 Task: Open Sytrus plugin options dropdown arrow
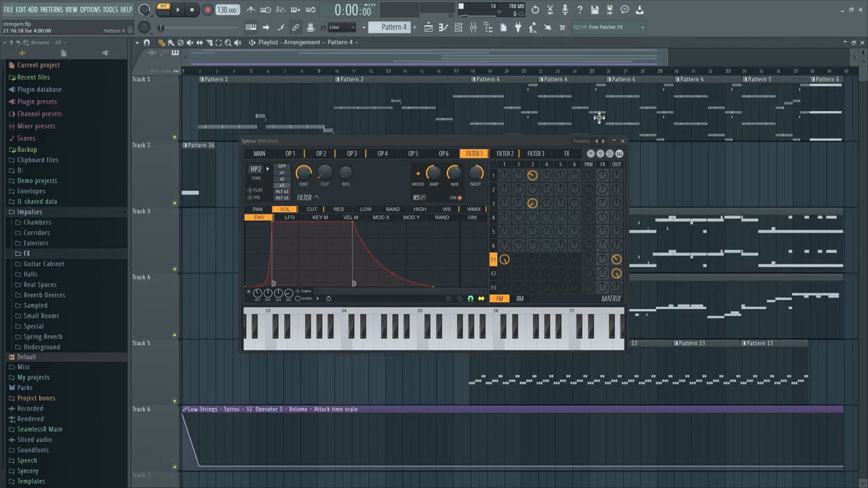point(591,154)
